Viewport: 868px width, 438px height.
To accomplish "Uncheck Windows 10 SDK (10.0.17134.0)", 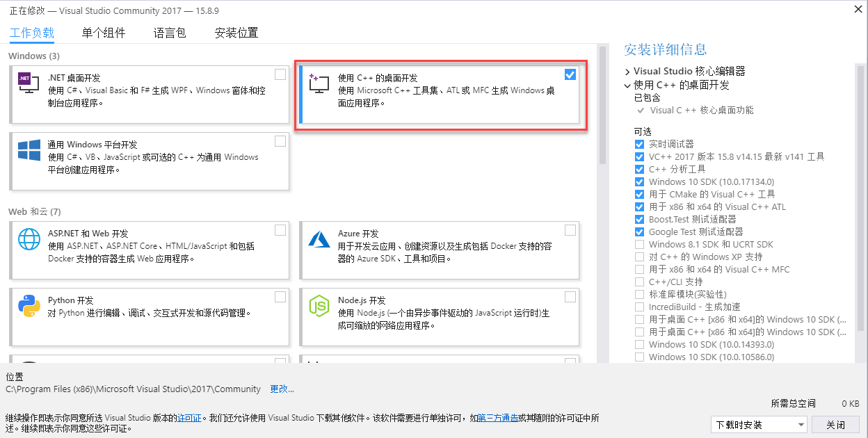I will coord(639,181).
